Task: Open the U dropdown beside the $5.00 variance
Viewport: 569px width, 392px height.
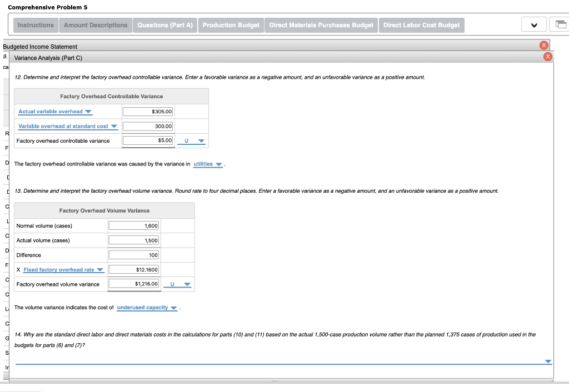Action: [x=192, y=140]
